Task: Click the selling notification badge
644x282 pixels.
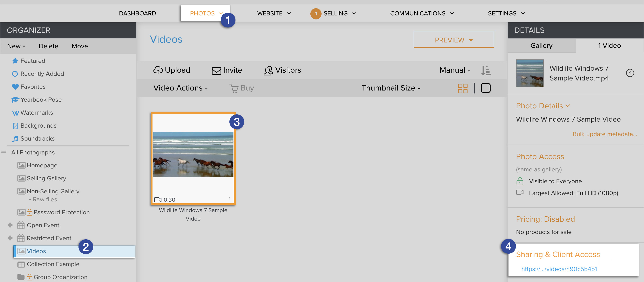Action: 316,13
